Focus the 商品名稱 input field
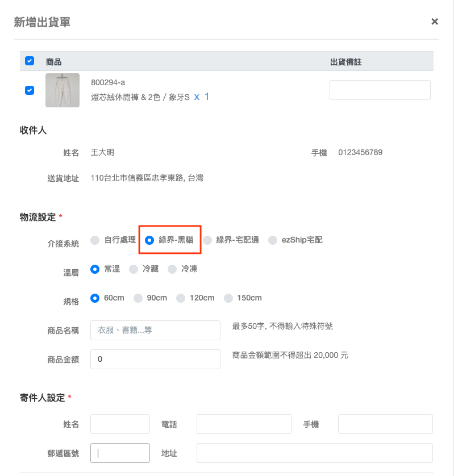The height and width of the screenshot is (476, 454). [x=155, y=330]
